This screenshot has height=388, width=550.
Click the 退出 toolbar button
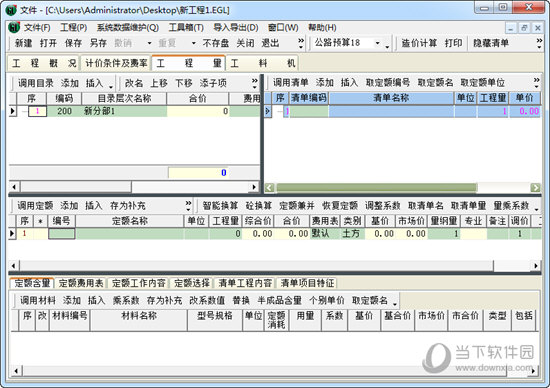[x=270, y=43]
